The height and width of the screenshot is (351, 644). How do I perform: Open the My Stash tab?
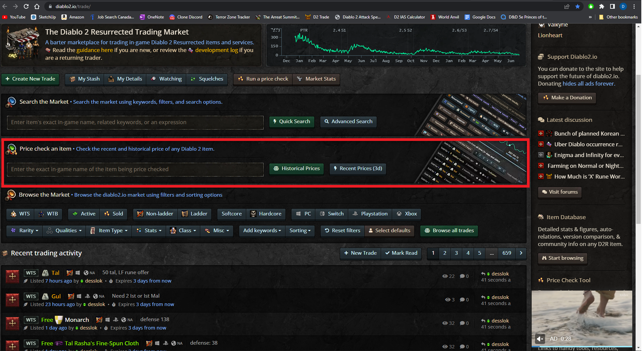(85, 79)
